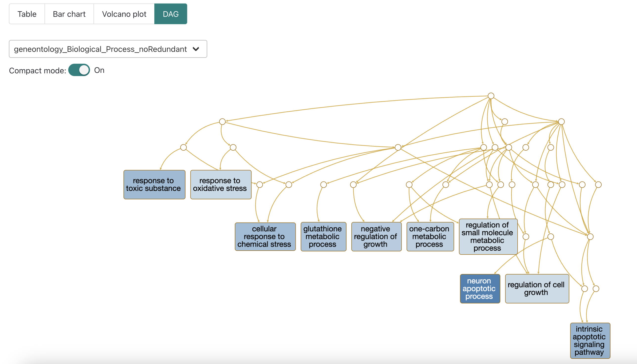Open the Bar chart view
This screenshot has width=637, height=364.
(x=69, y=14)
